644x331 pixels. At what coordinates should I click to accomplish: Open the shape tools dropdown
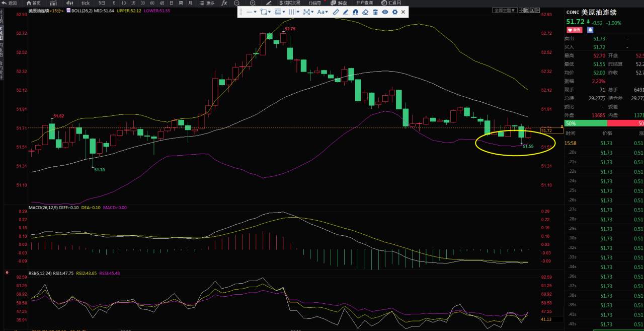tap(267, 12)
